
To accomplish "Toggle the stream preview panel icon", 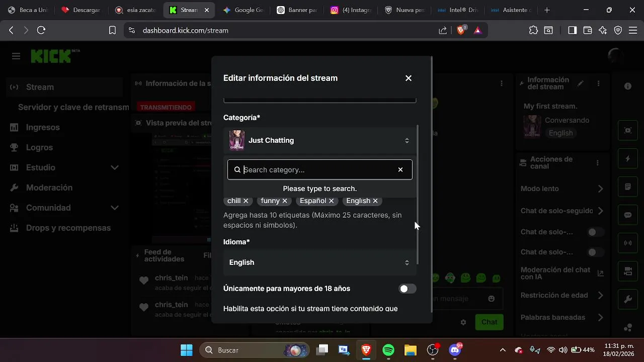I will point(627,130).
